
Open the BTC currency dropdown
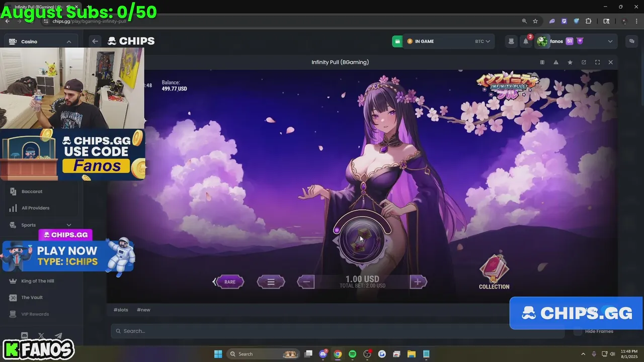pyautogui.click(x=482, y=41)
